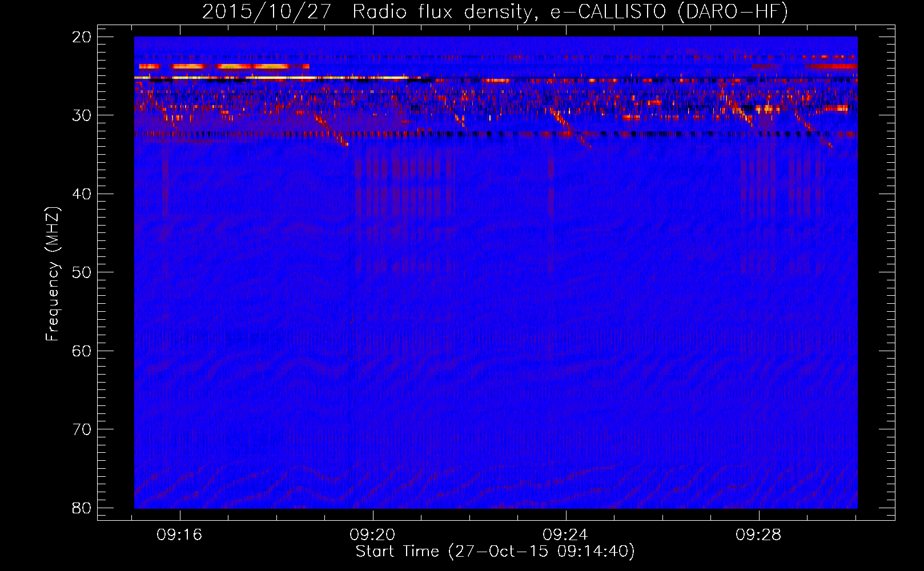
Task: Click the 80 frequency tick label
Action: tap(82, 508)
